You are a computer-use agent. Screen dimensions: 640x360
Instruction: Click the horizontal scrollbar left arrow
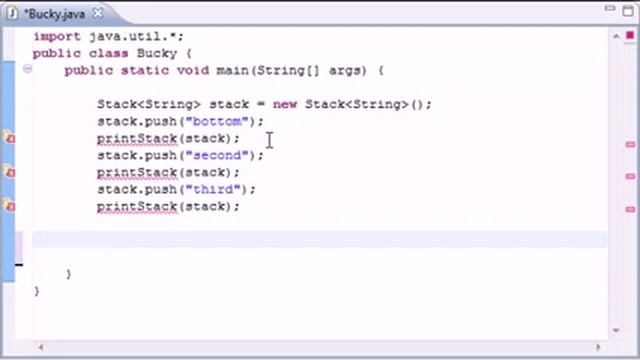[41, 347]
